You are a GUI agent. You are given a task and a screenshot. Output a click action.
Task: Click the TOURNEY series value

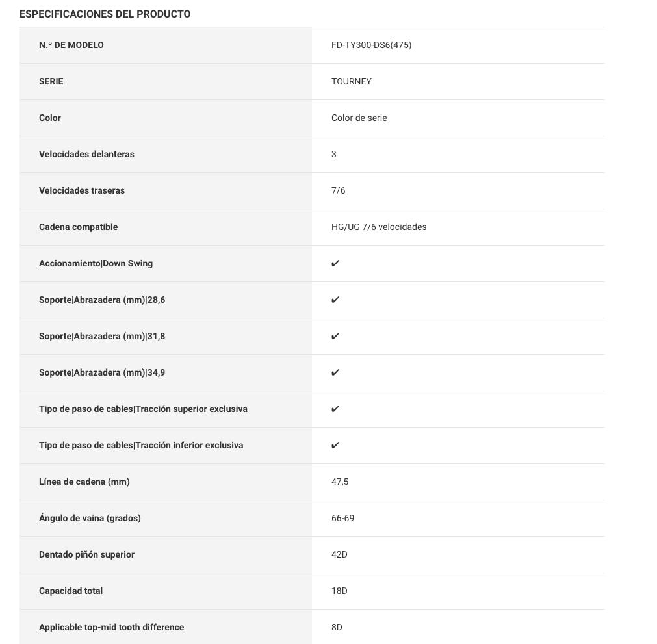(x=352, y=81)
